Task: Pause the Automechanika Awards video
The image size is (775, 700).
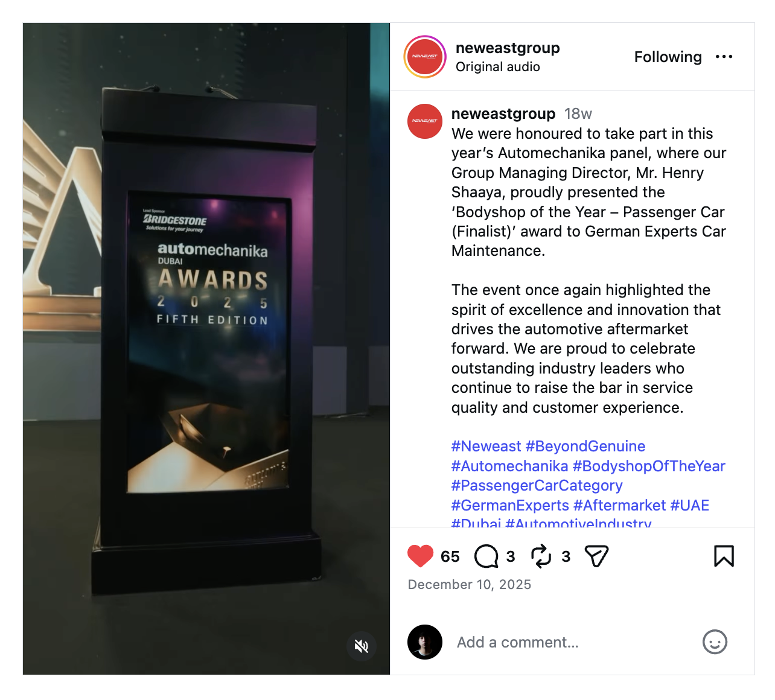Action: (x=206, y=349)
